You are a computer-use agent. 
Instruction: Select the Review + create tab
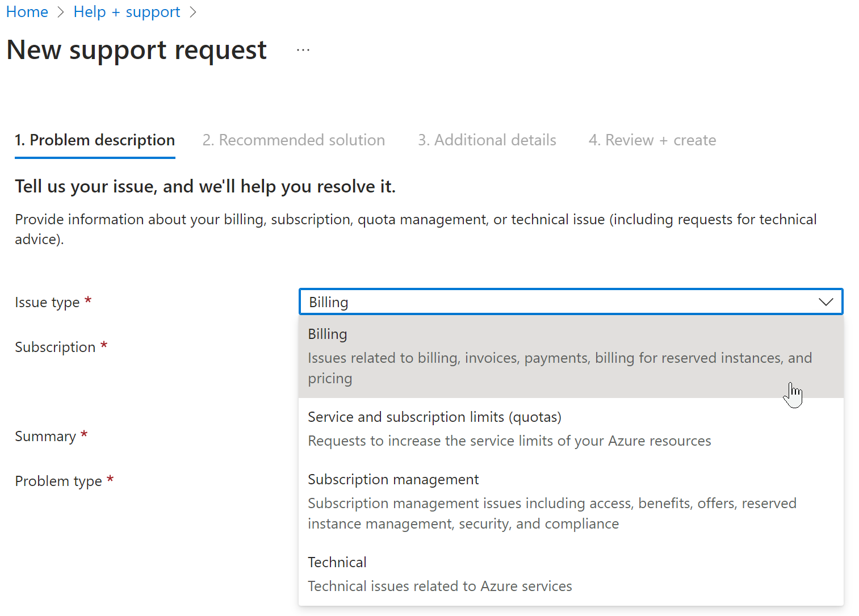coord(652,140)
